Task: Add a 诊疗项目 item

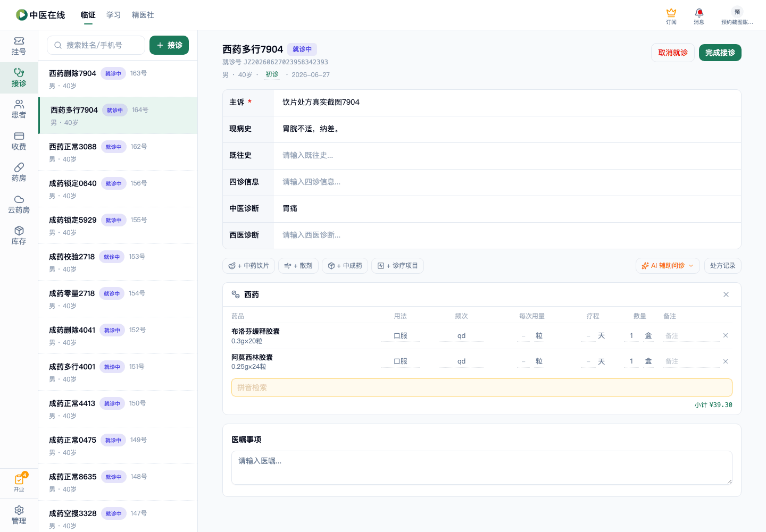Action: [x=397, y=266]
